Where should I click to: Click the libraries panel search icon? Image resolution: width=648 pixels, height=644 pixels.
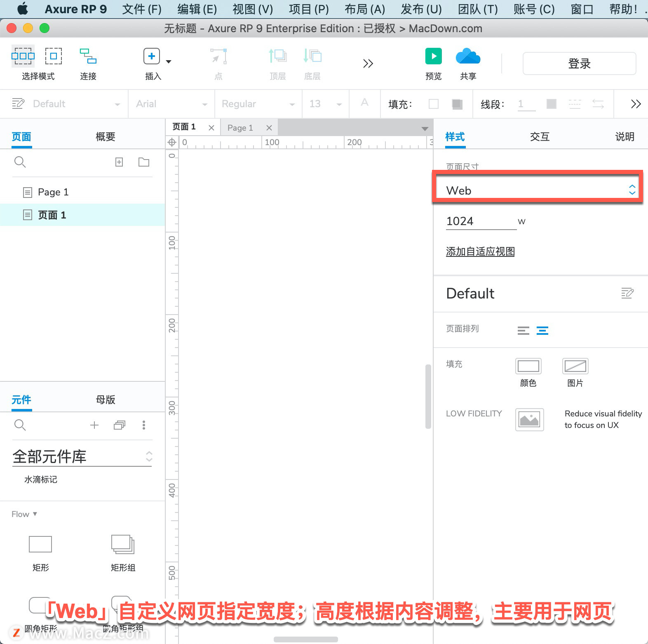pyautogui.click(x=20, y=425)
